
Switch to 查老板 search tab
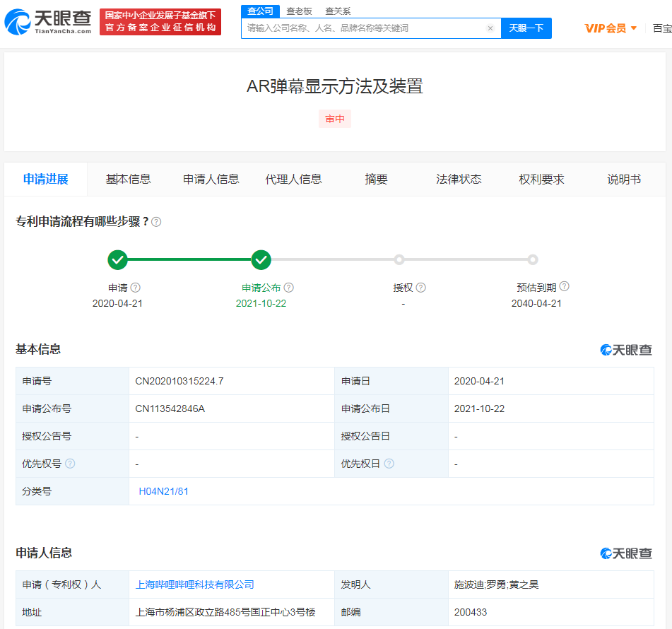[299, 11]
